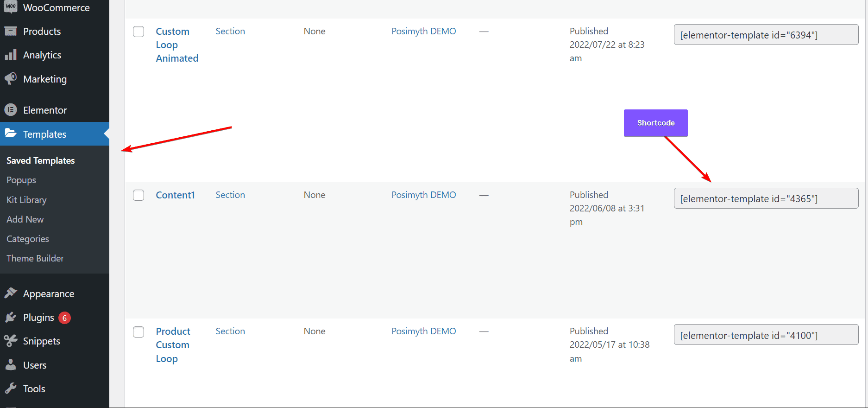Tick the checkbox beside Content1
Viewport: 868px width, 408px height.
click(138, 195)
